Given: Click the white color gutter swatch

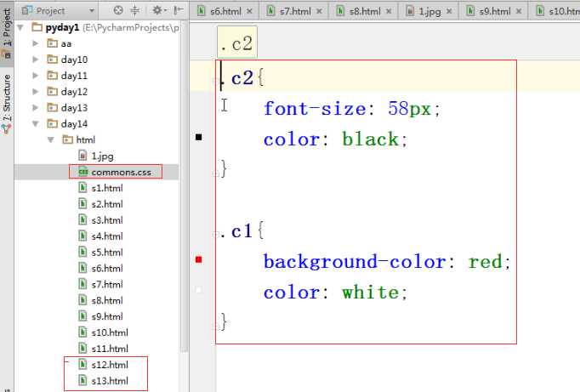Looking at the screenshot, I should [199, 290].
